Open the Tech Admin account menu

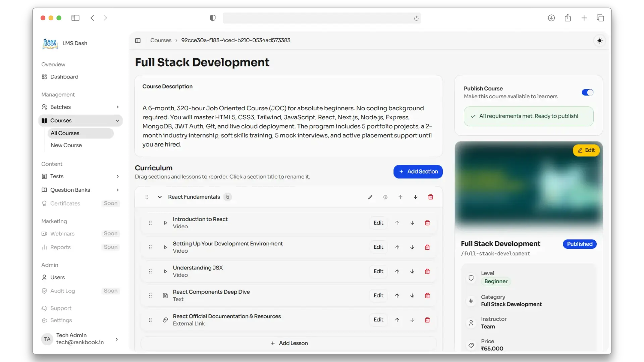tap(80, 339)
